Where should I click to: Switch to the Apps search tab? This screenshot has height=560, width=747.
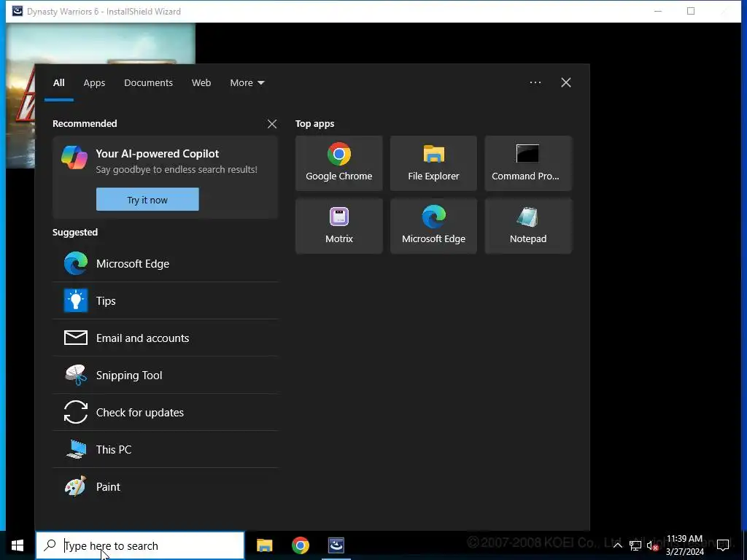pos(94,82)
